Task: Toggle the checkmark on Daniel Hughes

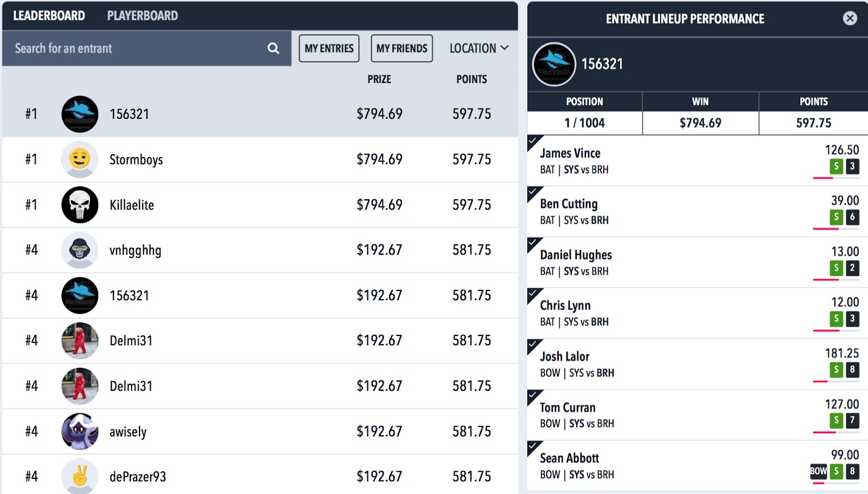Action: [x=533, y=243]
